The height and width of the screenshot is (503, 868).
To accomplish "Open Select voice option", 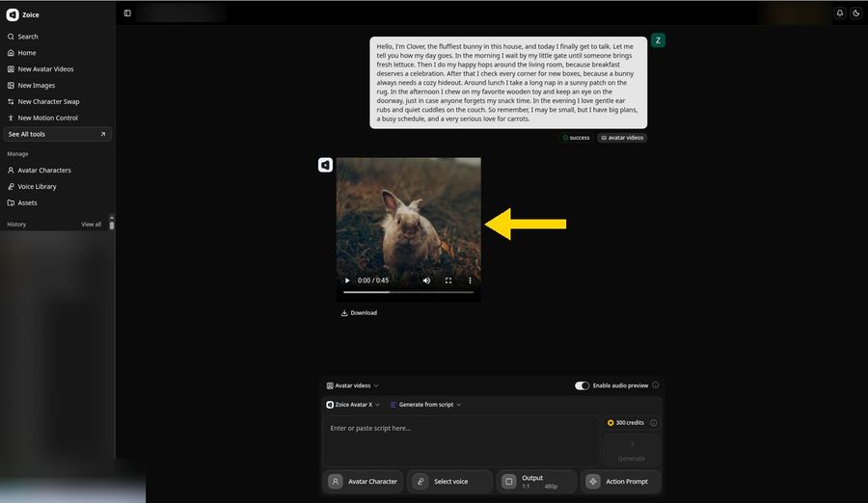I will 449,482.
